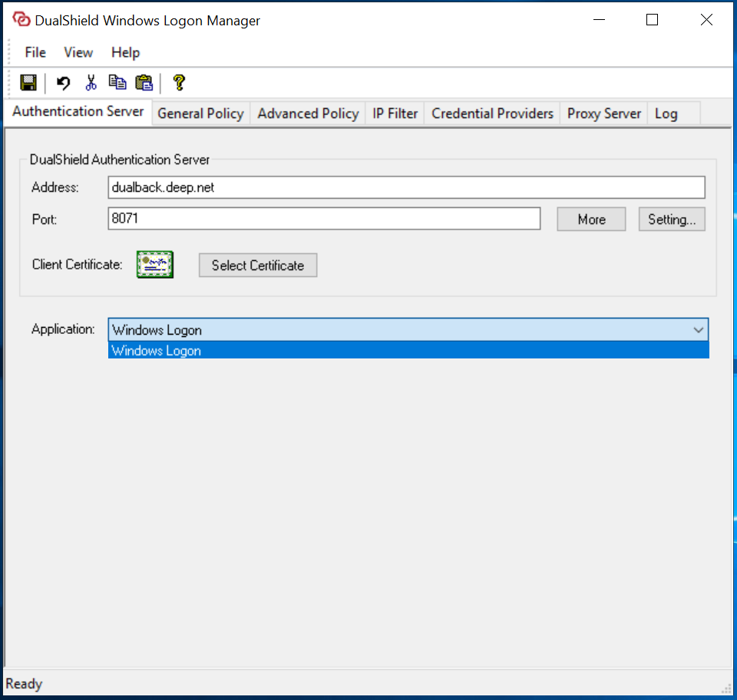Click the DualShield logo in the title bar
The image size is (737, 700).
(x=21, y=21)
